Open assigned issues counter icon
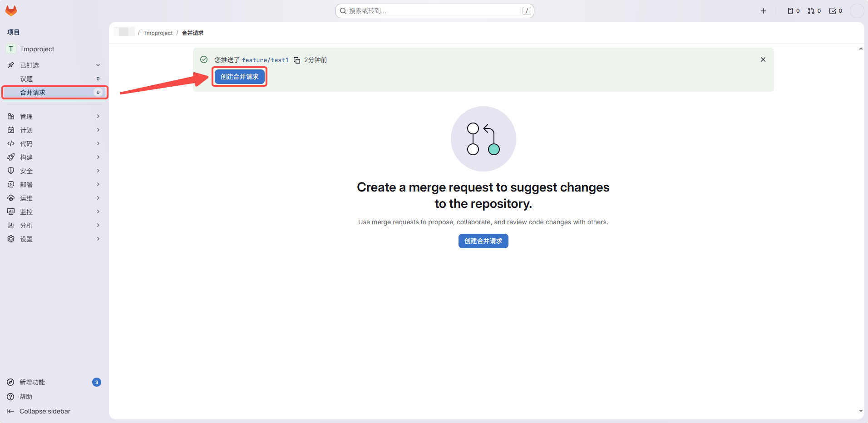The image size is (868, 423). [x=793, y=11]
